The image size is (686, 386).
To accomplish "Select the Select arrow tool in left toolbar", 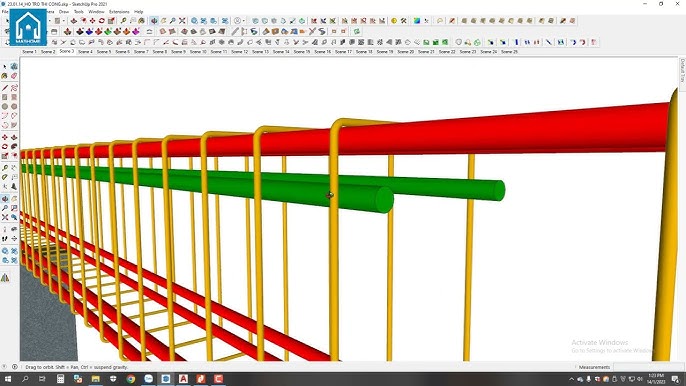I will 5,67.
